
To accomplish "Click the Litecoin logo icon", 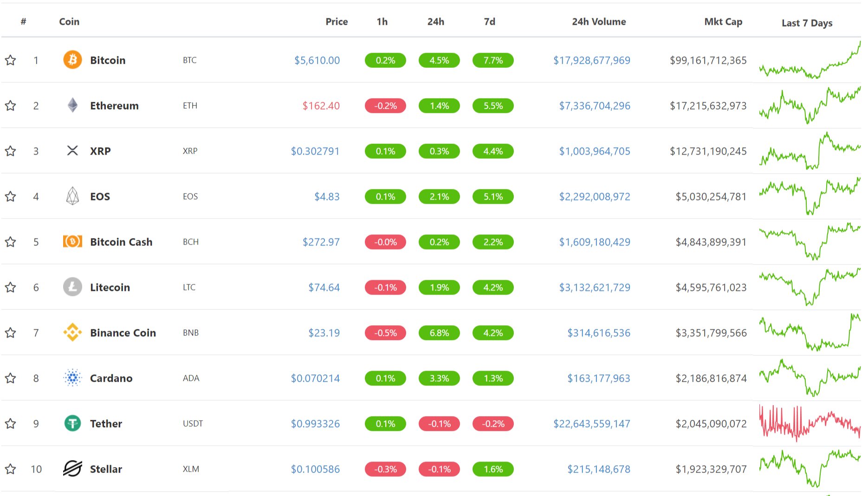I will point(72,287).
